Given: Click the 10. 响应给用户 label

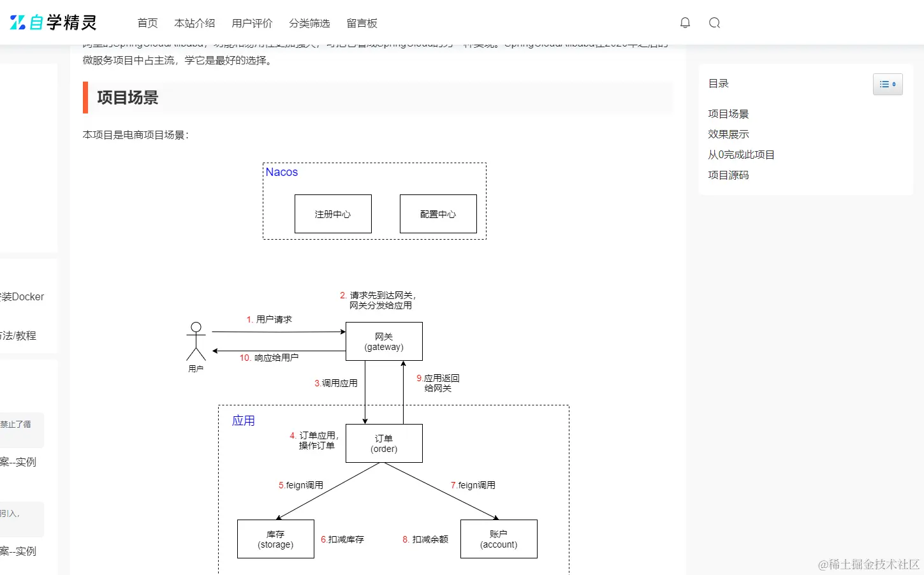Looking at the screenshot, I should pyautogui.click(x=269, y=358).
